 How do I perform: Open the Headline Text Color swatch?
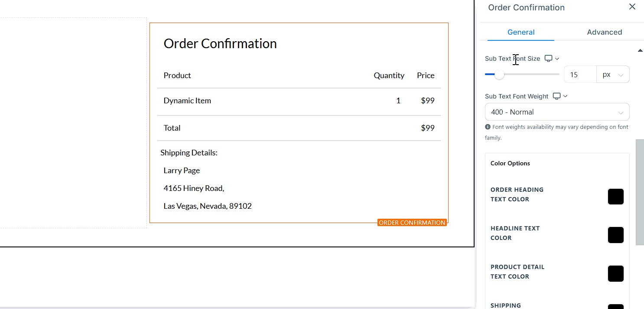(615, 235)
